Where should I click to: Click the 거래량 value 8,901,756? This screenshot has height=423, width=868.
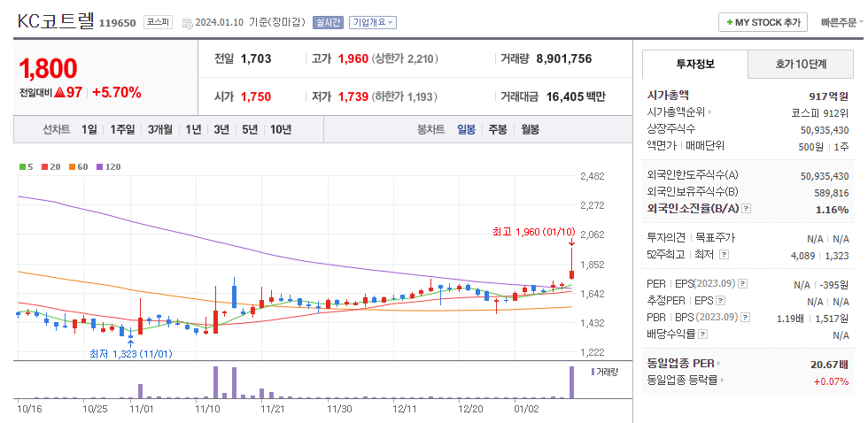564,58
